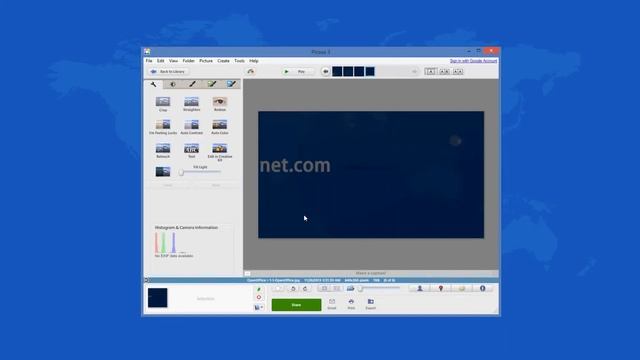This screenshot has height=360, width=640.
Task: Open the blue brush effects tab
Action: click(231, 84)
